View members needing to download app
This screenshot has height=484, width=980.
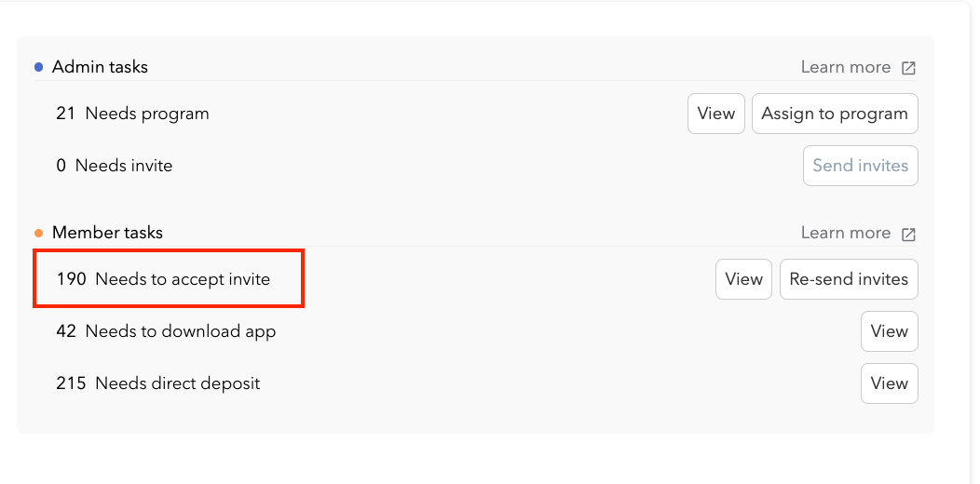coord(889,331)
